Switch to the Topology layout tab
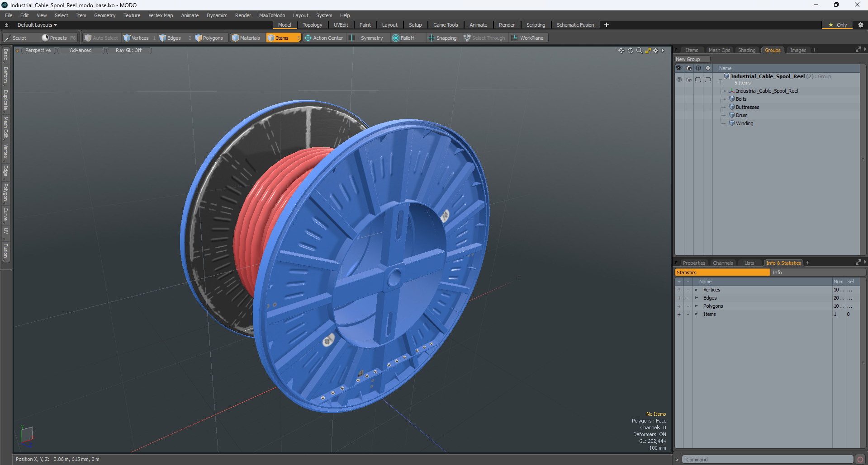The height and width of the screenshot is (465, 868). coord(312,25)
